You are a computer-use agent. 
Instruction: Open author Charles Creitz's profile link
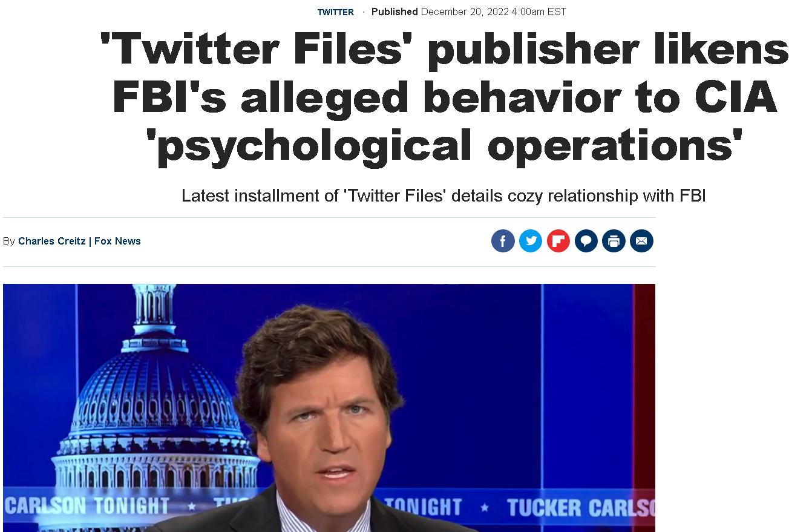52,241
